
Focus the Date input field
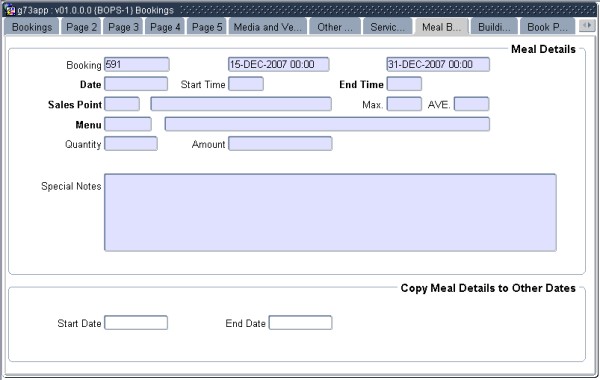click(x=136, y=84)
